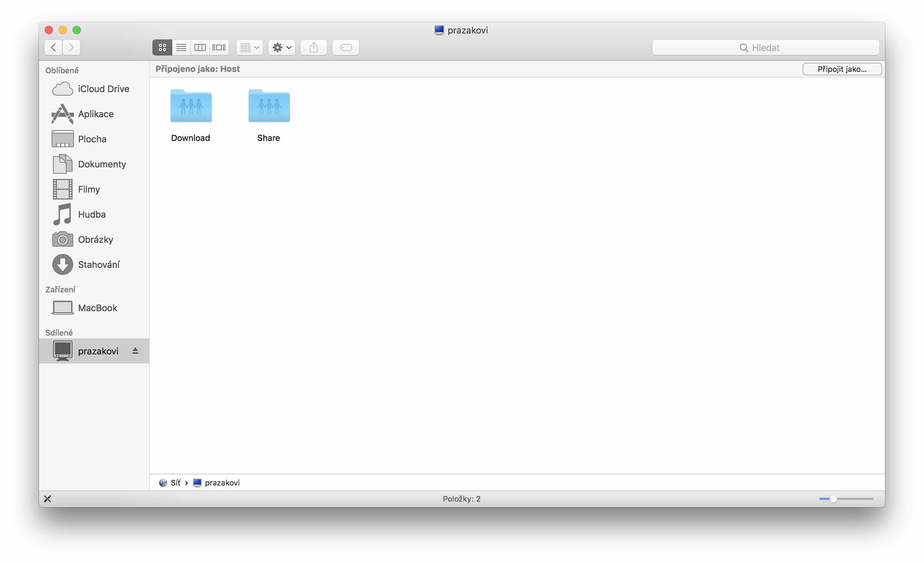Open the gear action menu
The height and width of the screenshot is (563, 924).
pos(282,48)
